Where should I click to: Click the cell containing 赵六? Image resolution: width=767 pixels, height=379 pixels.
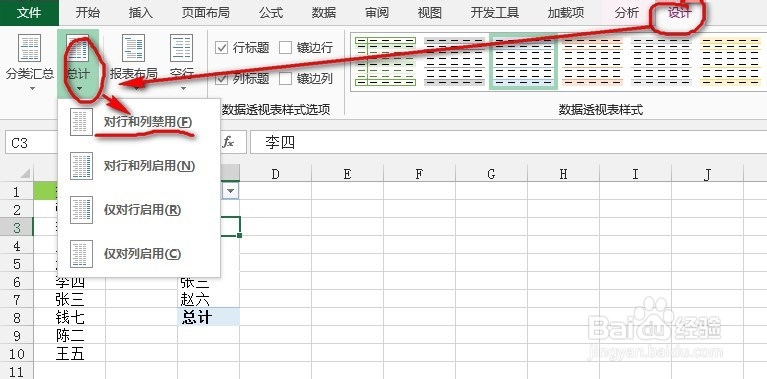pyautogui.click(x=208, y=300)
